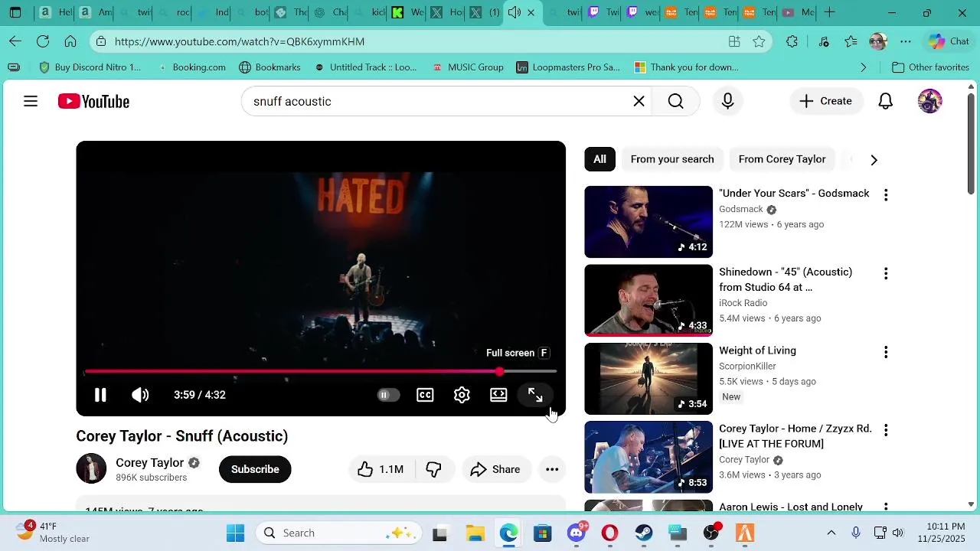Screen dimensions: 980x551
Task: Open the browser home page
Action: 70,41
